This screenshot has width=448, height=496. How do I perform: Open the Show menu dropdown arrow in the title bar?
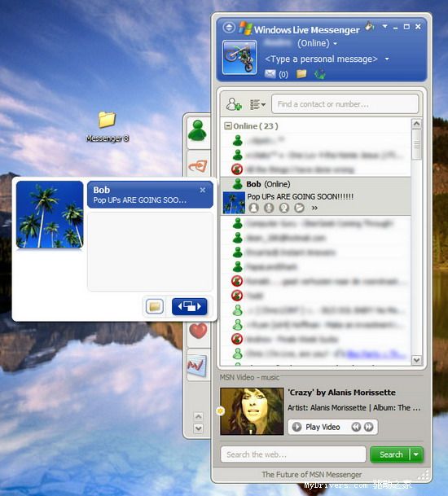click(384, 26)
